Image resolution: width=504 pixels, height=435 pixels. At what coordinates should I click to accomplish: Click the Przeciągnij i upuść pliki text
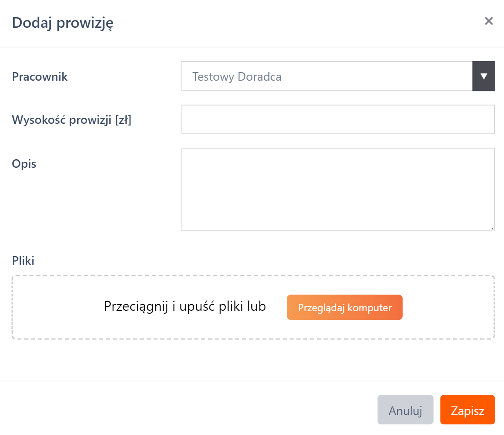coord(185,307)
